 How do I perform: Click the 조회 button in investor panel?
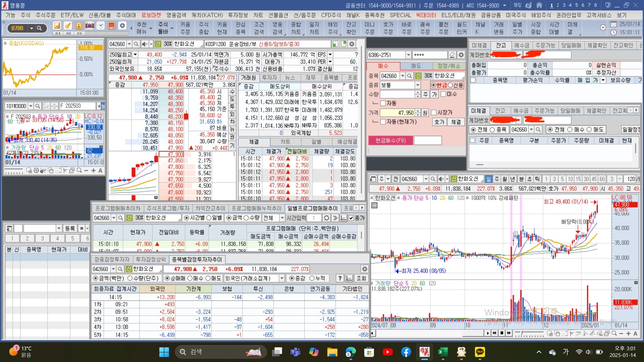pyautogui.click(x=361, y=278)
